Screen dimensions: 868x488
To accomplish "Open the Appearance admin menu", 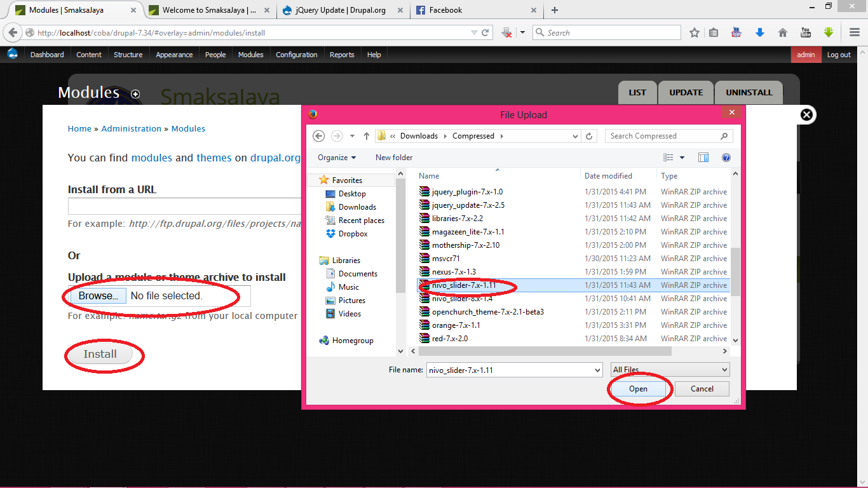I will pos(174,55).
